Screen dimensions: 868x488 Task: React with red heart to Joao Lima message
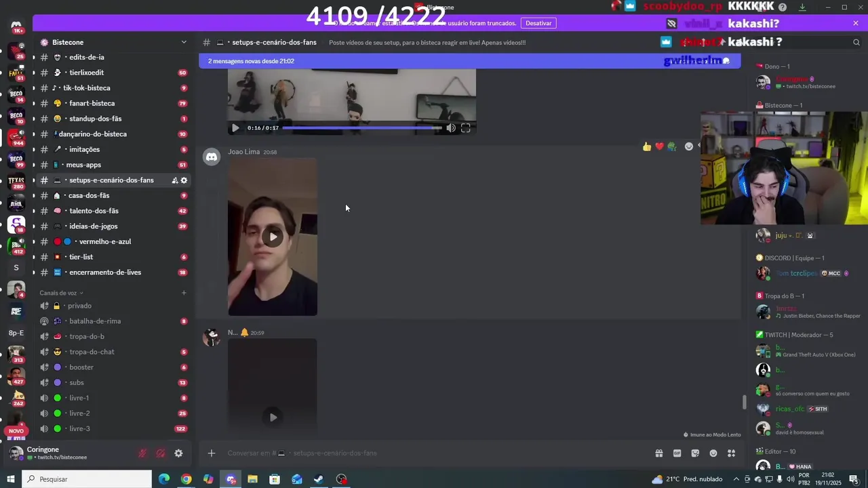(659, 146)
